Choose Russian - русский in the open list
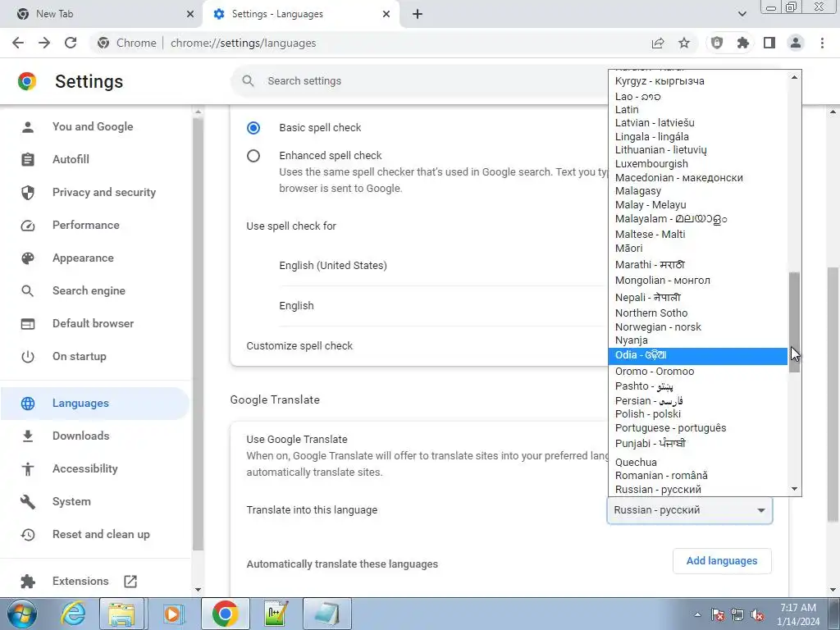 point(697,490)
